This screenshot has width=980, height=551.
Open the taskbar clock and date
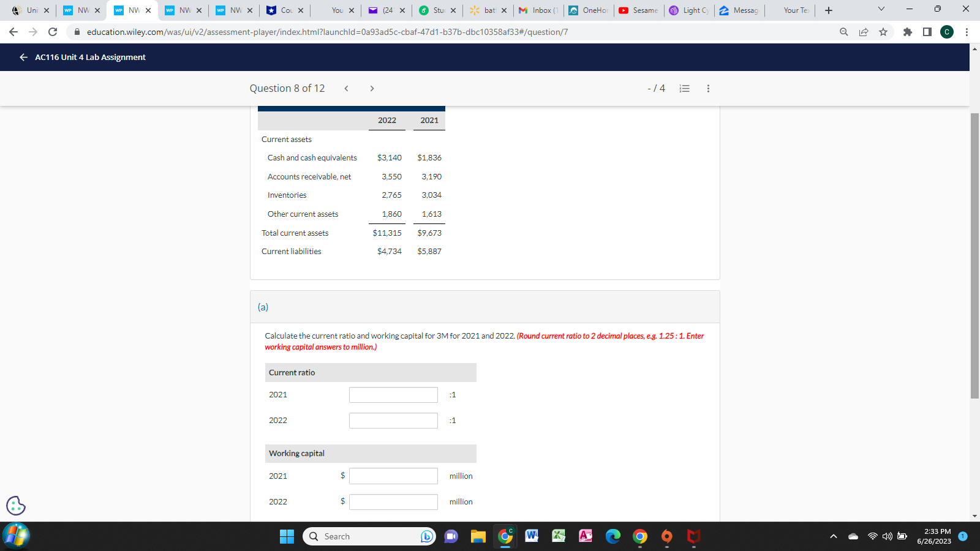pyautogui.click(x=933, y=536)
